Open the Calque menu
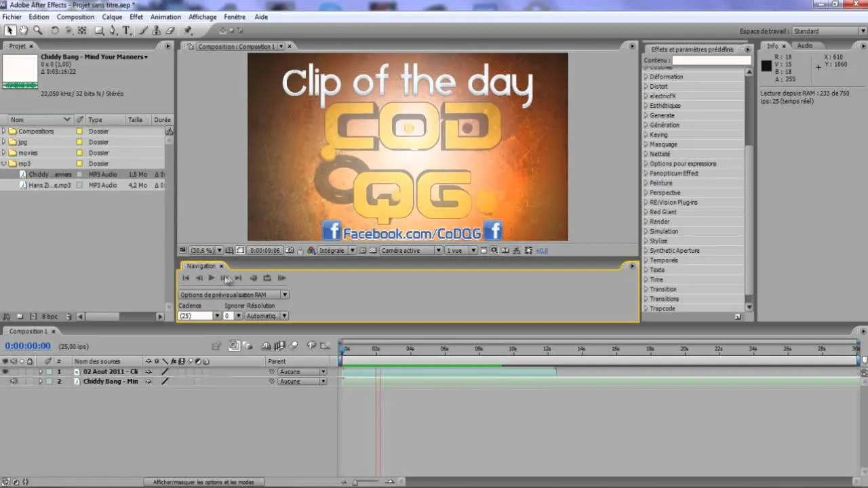Image resolution: width=868 pixels, height=488 pixels. click(x=112, y=17)
